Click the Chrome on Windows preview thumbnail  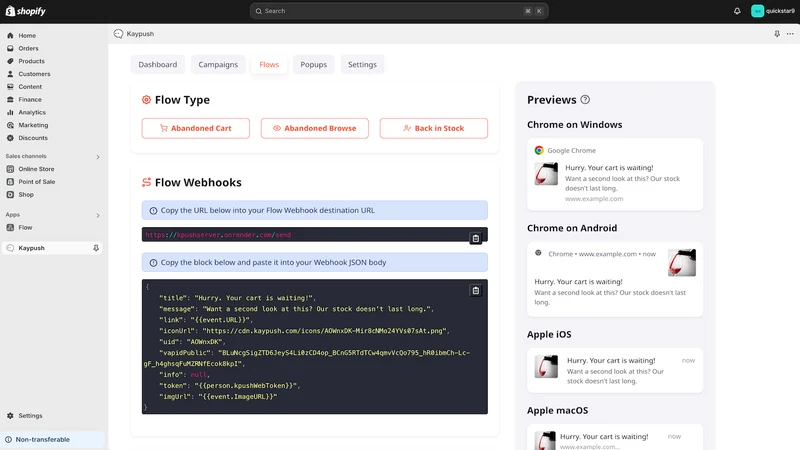point(546,174)
